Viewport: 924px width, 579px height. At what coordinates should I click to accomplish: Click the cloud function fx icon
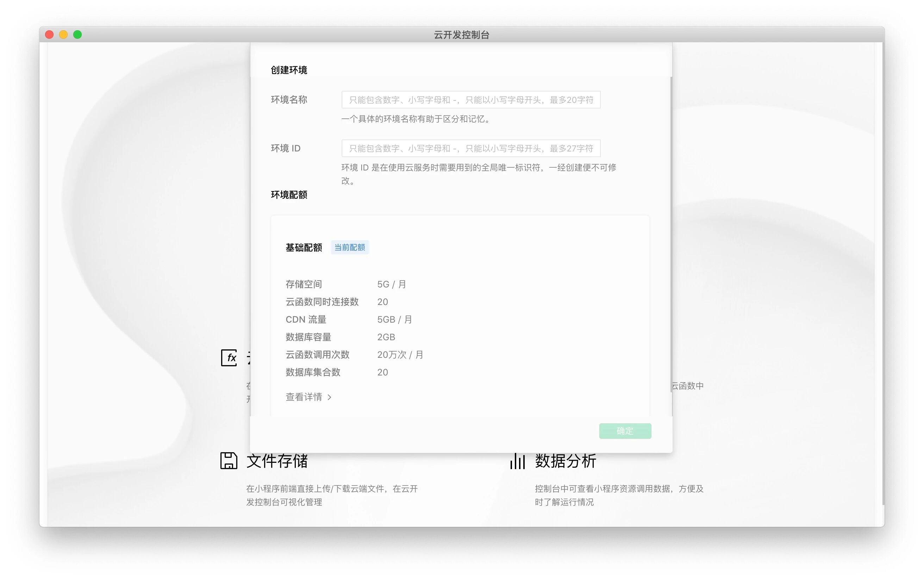point(229,358)
